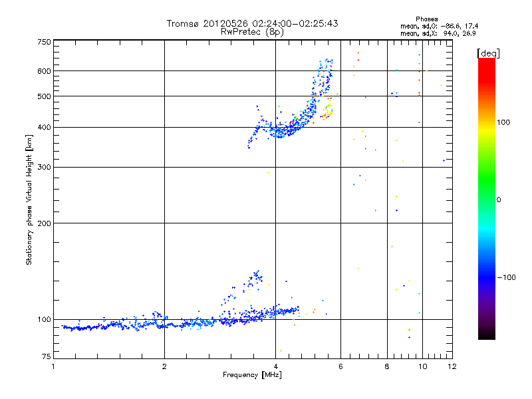Click the black bottom of the colorbar
Viewport: 532px width, 399px height.
coord(487,334)
